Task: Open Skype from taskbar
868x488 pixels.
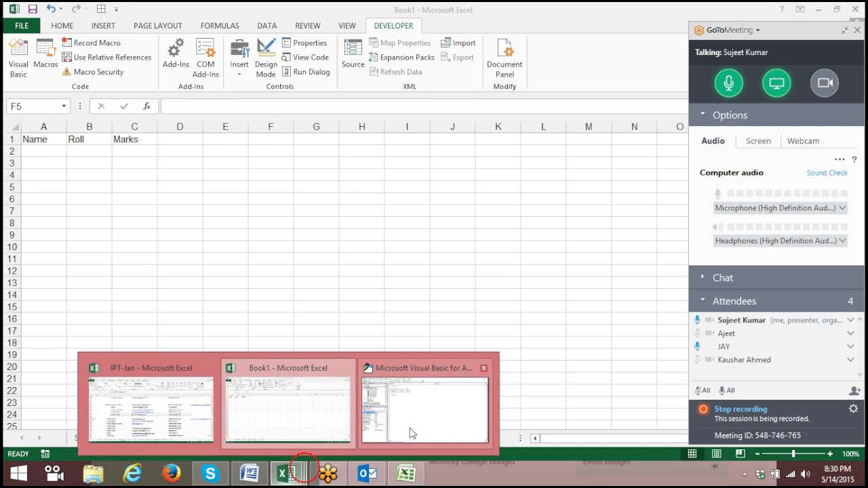Action: [210, 473]
